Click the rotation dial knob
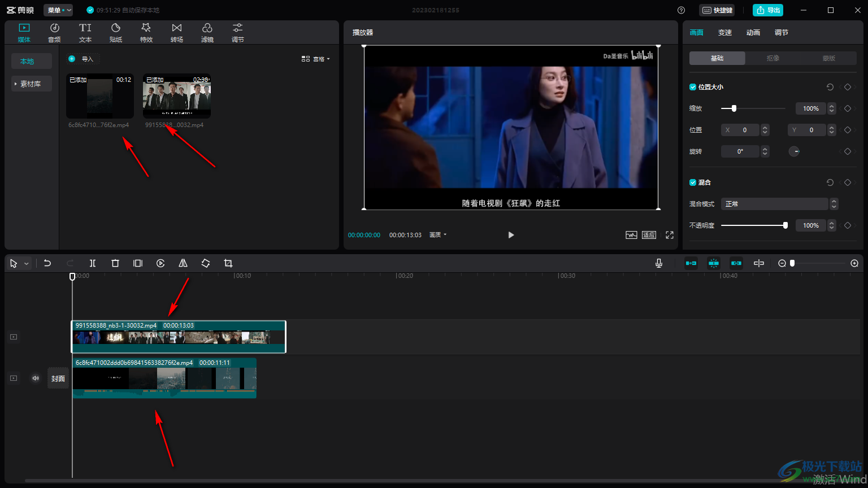The image size is (868, 488). (x=794, y=151)
